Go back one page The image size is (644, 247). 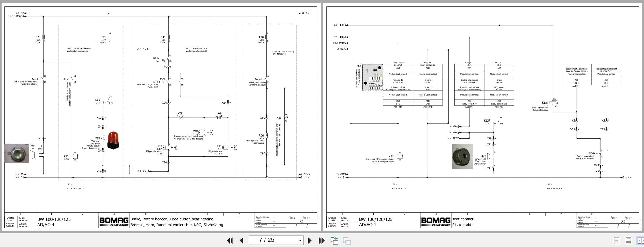pos(241,240)
